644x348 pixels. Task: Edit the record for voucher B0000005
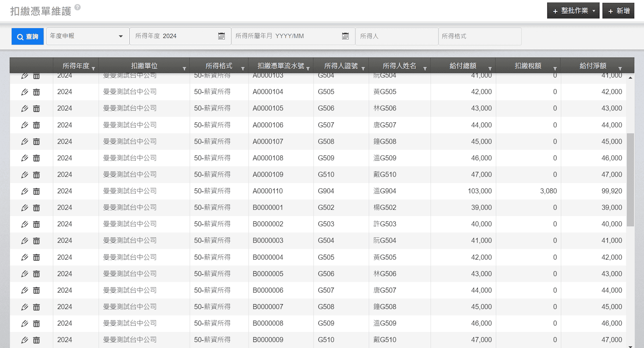pos(25,274)
